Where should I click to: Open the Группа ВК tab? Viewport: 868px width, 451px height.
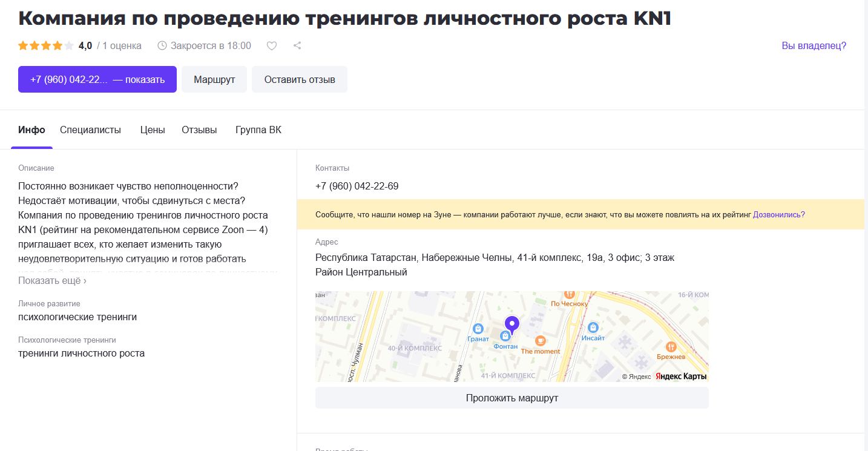click(258, 130)
